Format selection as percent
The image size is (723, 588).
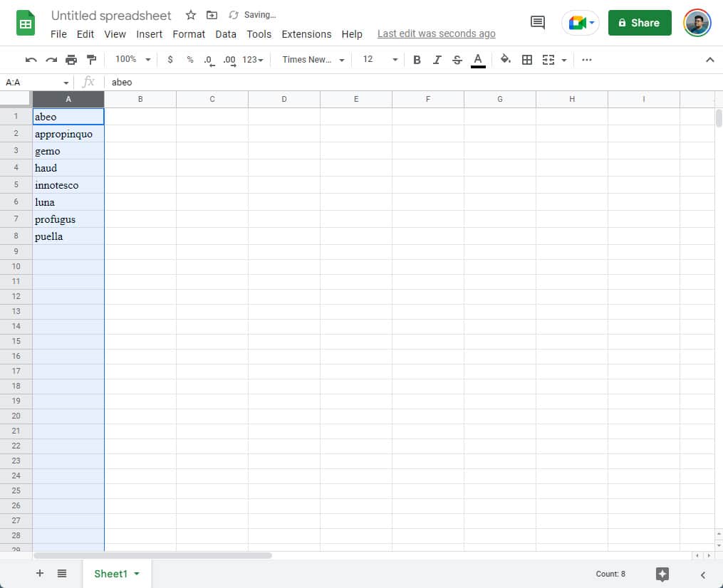pos(189,59)
